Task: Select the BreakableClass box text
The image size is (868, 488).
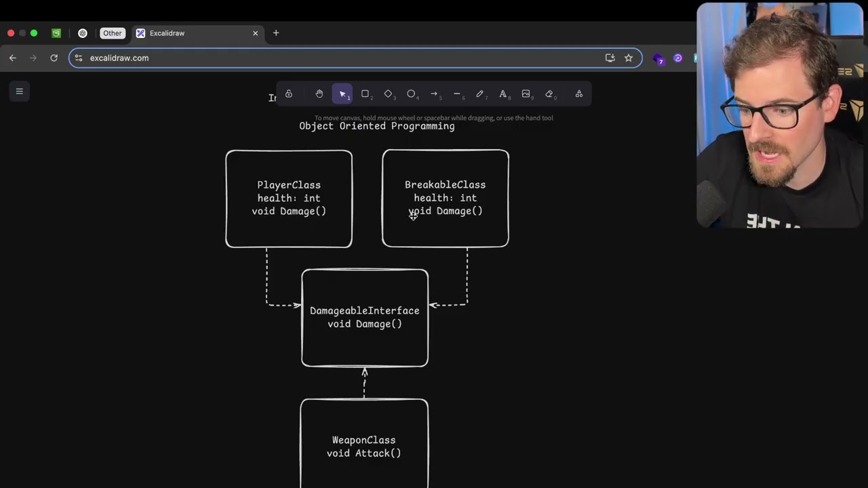Action: tap(446, 198)
